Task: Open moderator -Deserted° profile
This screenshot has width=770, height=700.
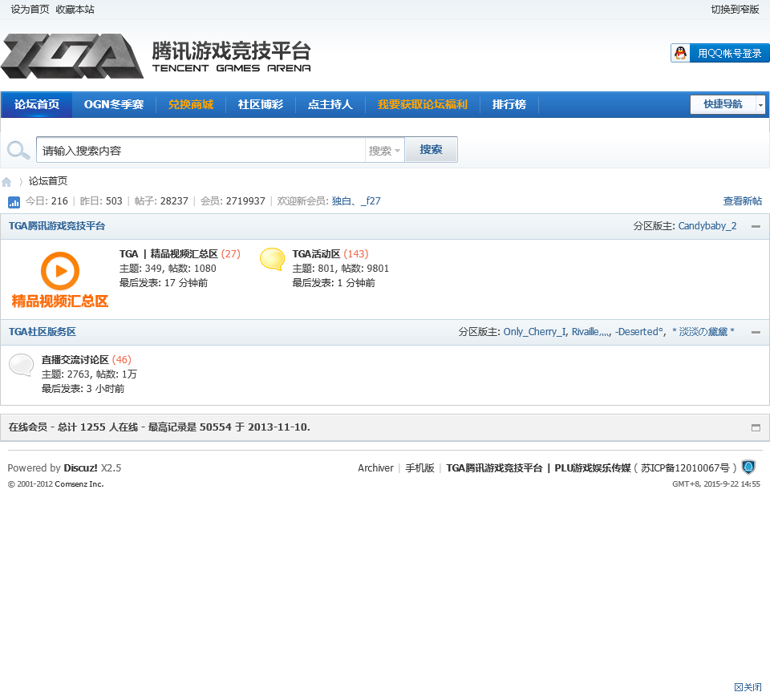Action: tap(639, 332)
